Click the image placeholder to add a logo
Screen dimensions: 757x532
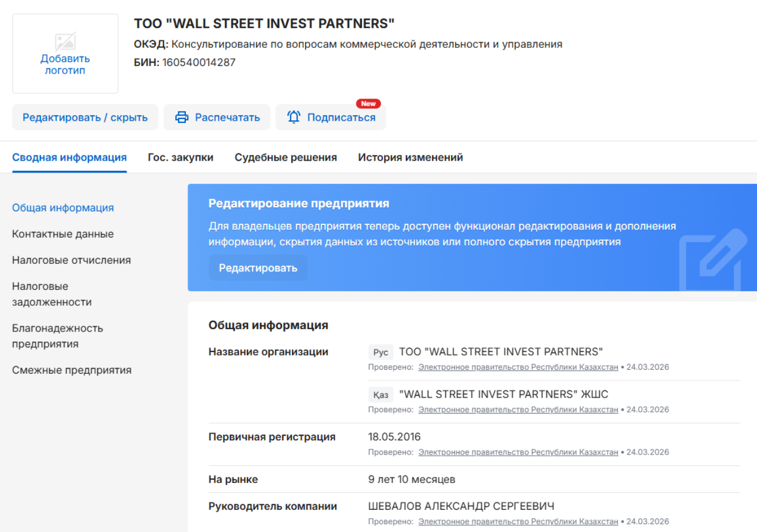64,41
